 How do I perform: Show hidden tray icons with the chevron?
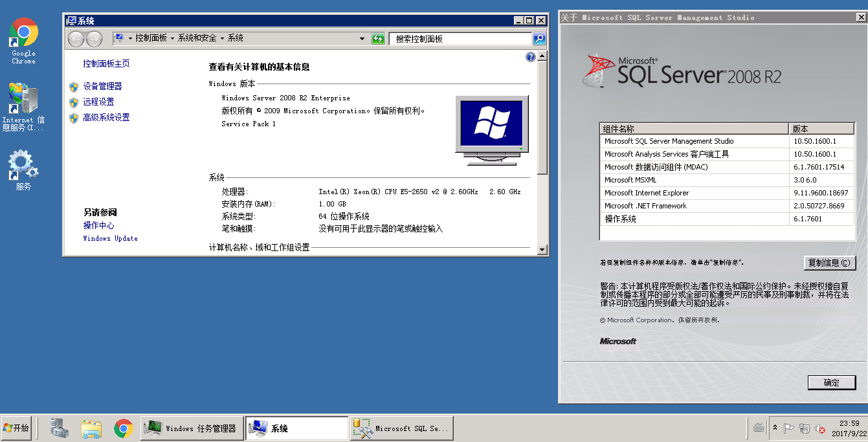click(775, 428)
